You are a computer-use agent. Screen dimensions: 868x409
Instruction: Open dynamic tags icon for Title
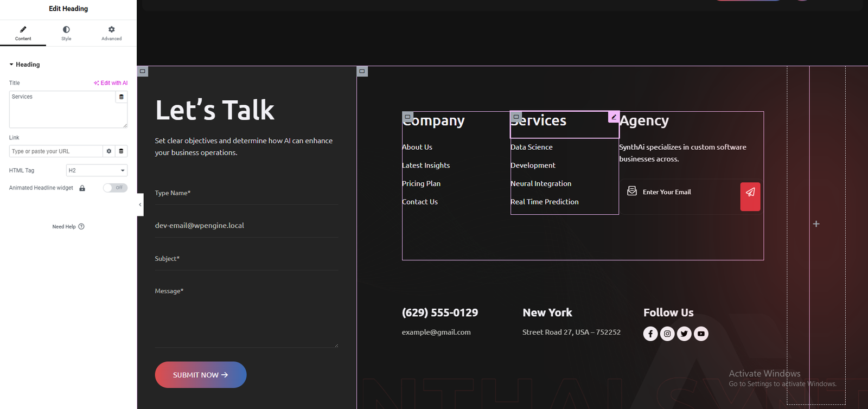tap(122, 97)
